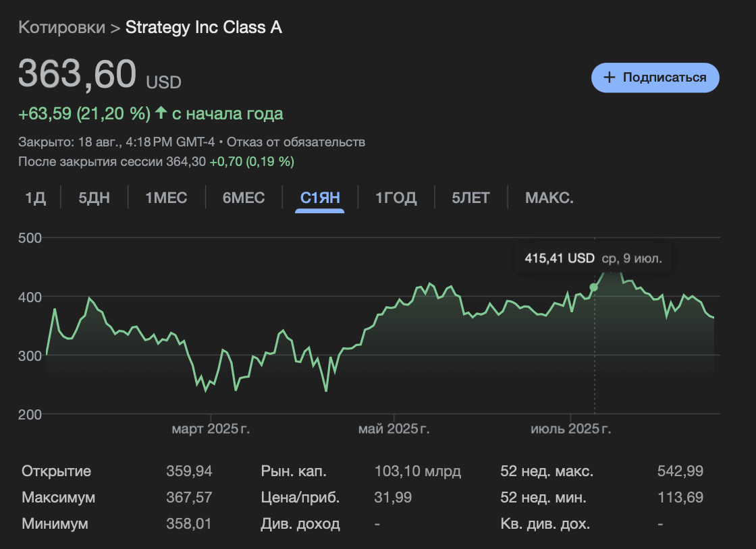This screenshot has width=756, height=549.
Task: Click the Рын. кап. value 103,10 млрд
Action: [418, 471]
